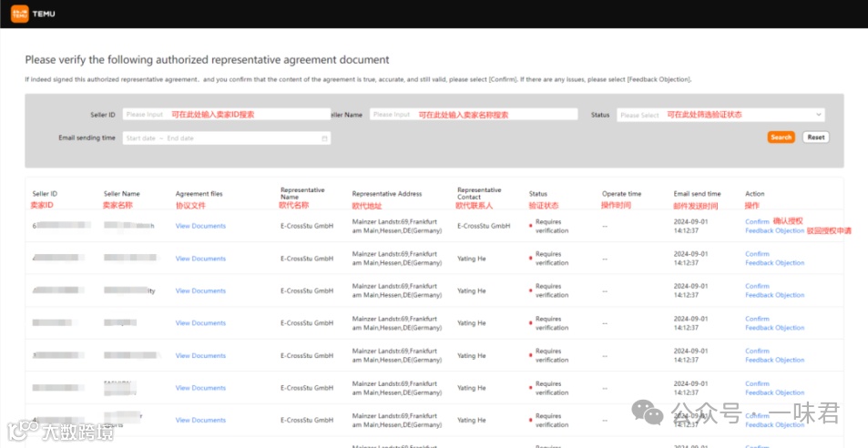Click Feedback Objection in the second table row
Viewport: 868px width, 448px height.
click(x=774, y=263)
